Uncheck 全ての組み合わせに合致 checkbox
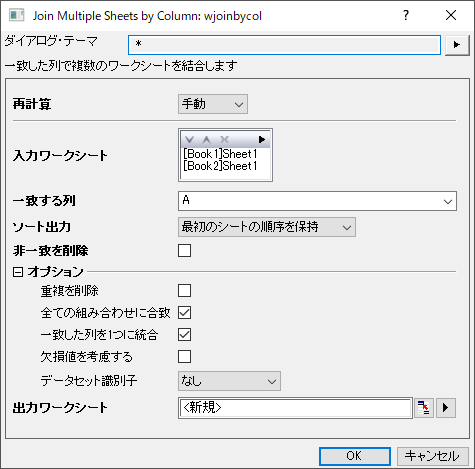Image resolution: width=475 pixels, height=469 pixels. (x=184, y=313)
